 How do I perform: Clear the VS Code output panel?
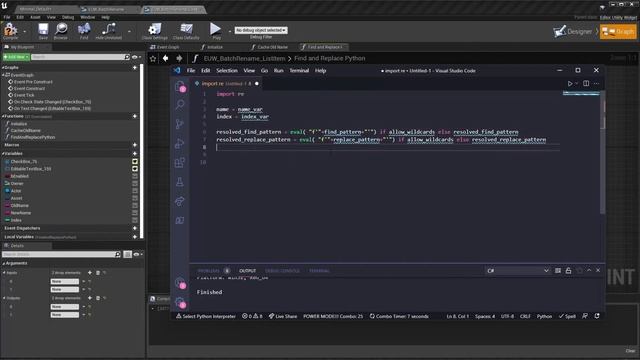558,271
